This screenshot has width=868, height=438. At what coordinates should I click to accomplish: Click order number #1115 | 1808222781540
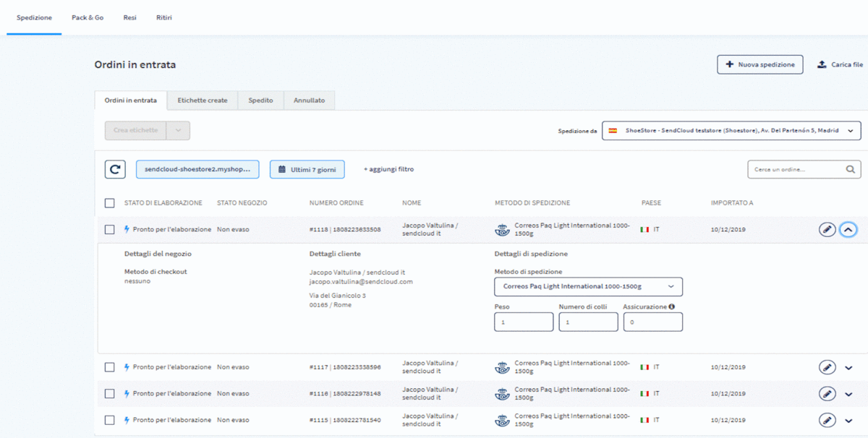tap(345, 420)
